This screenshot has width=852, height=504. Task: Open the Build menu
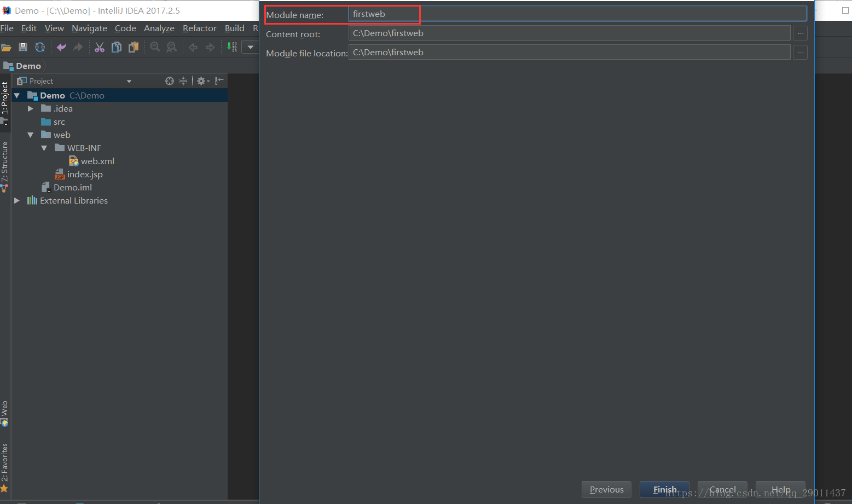pyautogui.click(x=235, y=28)
